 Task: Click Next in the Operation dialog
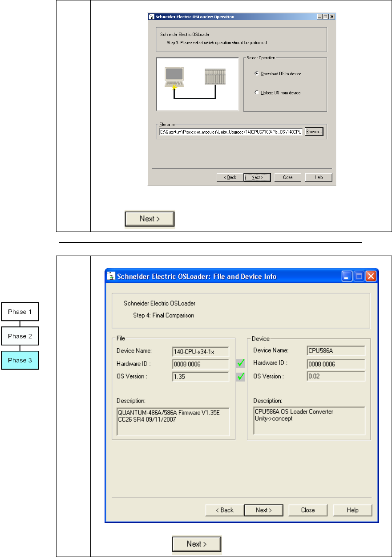[257, 177]
